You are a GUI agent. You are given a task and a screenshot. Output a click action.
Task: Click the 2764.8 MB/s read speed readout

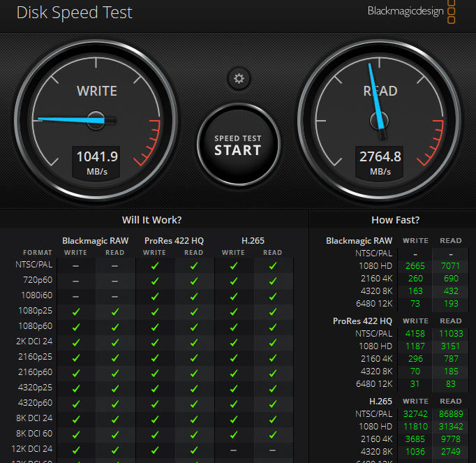(x=380, y=163)
